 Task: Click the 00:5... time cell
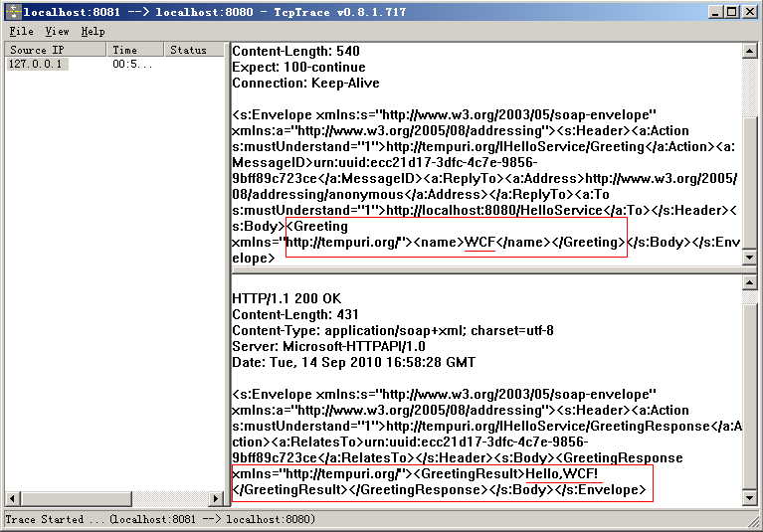(132, 65)
